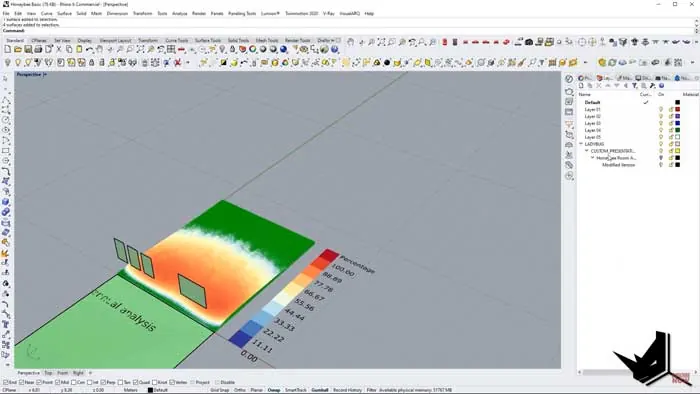Click the Save disk icon
This screenshot has width=700, height=394.
(28, 50)
